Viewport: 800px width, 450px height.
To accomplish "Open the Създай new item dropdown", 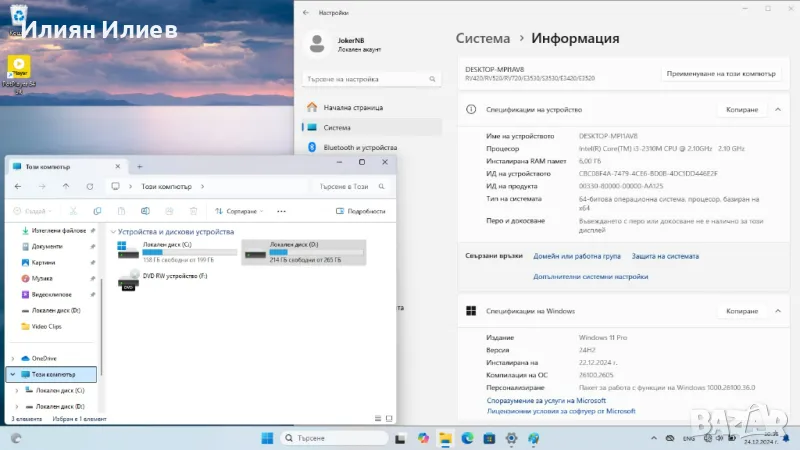I will 33,211.
